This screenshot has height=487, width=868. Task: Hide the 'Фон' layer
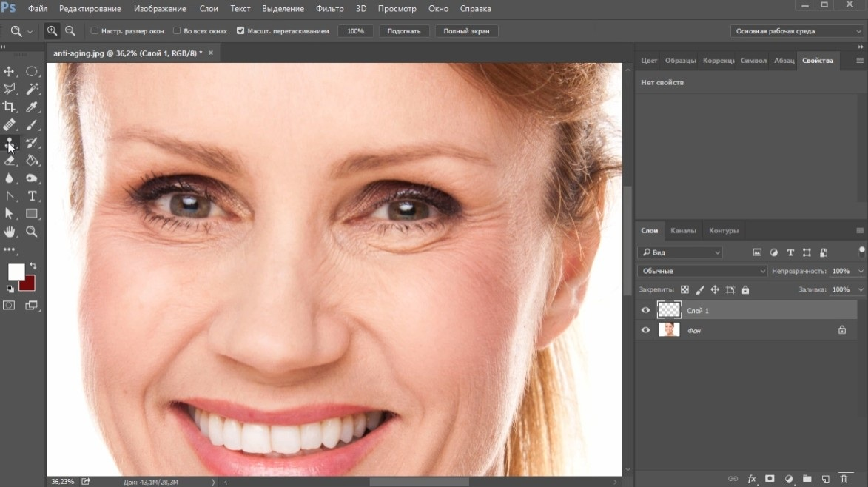(x=645, y=330)
